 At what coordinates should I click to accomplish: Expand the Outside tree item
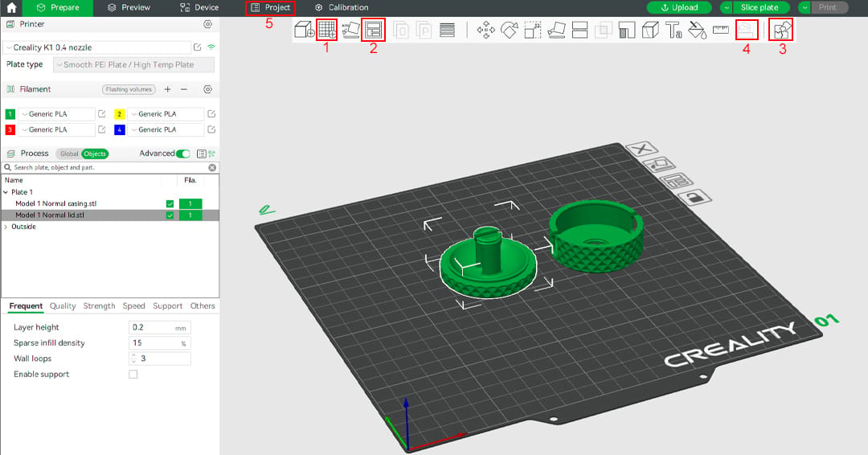(x=6, y=227)
